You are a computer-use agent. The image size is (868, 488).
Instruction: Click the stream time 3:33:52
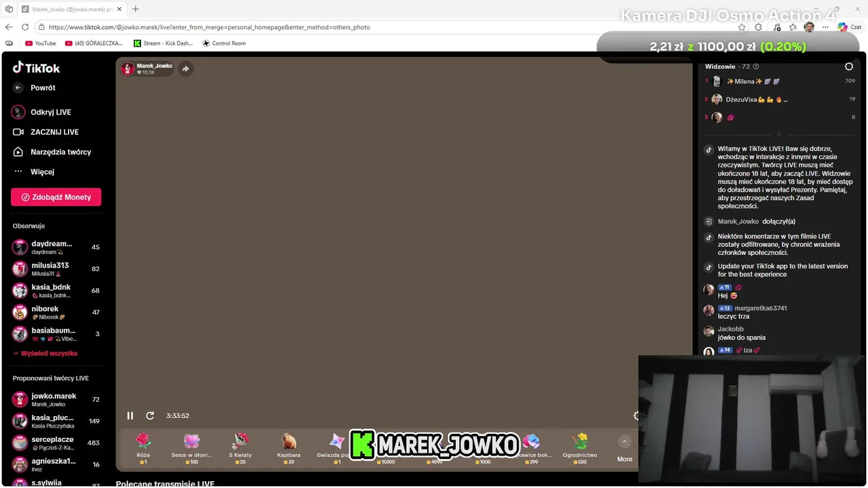178,415
